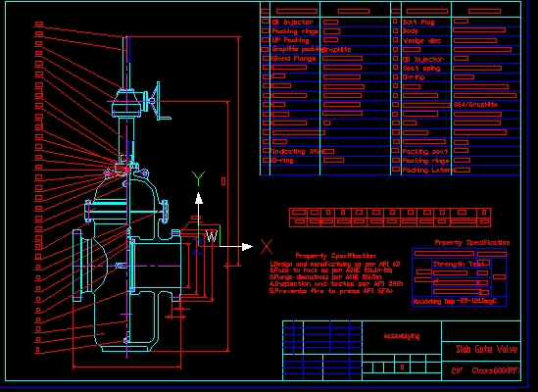Click Packing rings entry above UP Packing
Image resolution: width=538 pixels, height=392 pixels.
coord(295,31)
